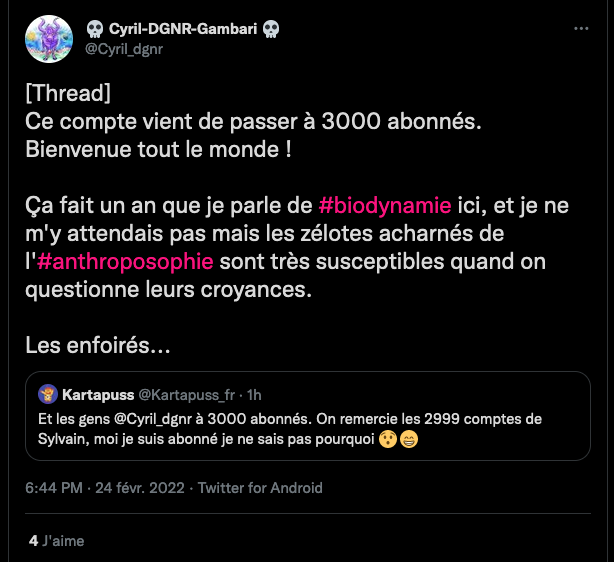Screen dimensions: 614x562
Task: Open the tweet's three-dot more options menu
Action: [x=581, y=30]
